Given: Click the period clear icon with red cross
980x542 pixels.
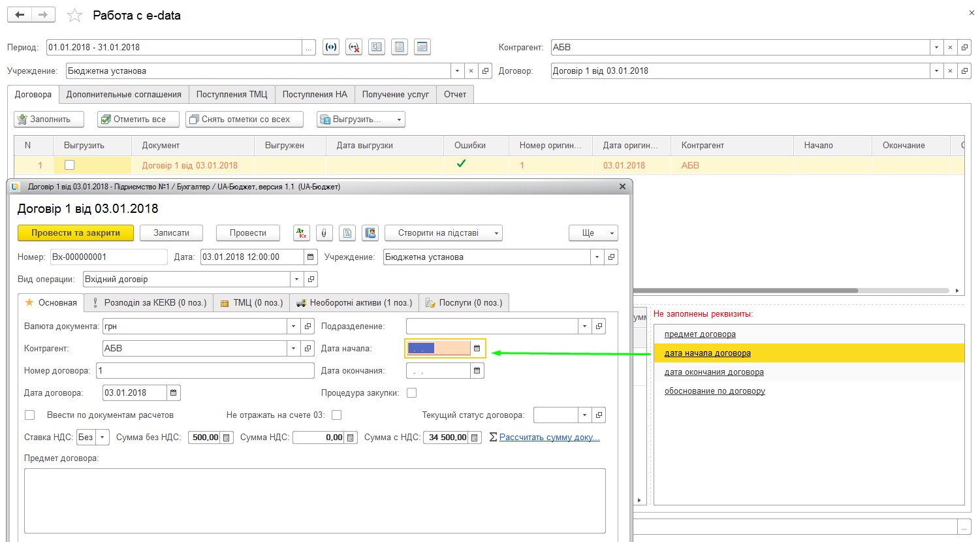Looking at the screenshot, I should coord(354,47).
